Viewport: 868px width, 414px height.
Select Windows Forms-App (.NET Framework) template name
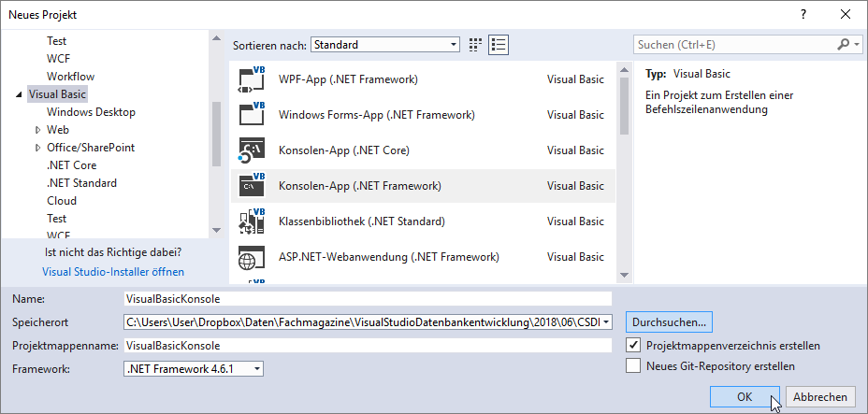point(376,114)
